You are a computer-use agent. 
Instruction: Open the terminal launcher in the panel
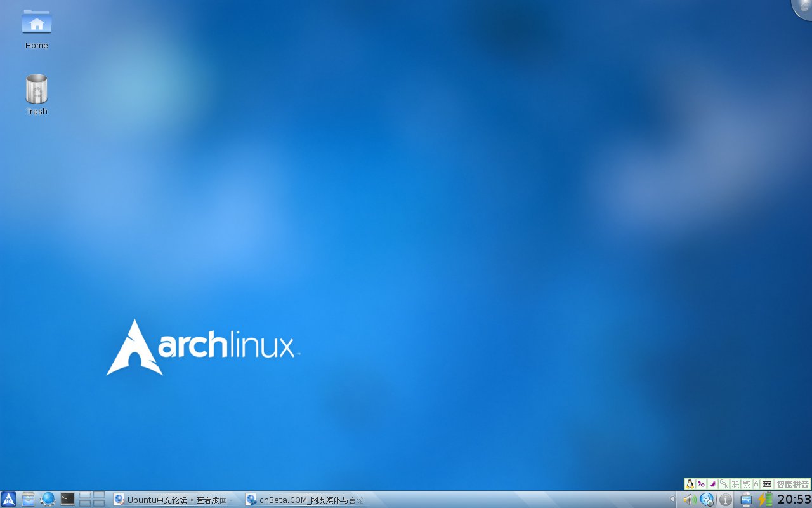(x=67, y=499)
